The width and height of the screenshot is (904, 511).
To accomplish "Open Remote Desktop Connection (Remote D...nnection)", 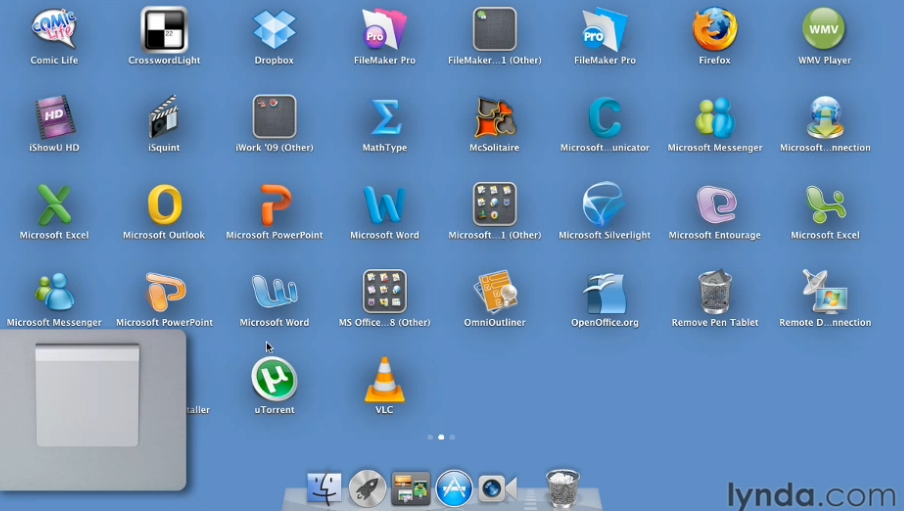I will (x=825, y=292).
